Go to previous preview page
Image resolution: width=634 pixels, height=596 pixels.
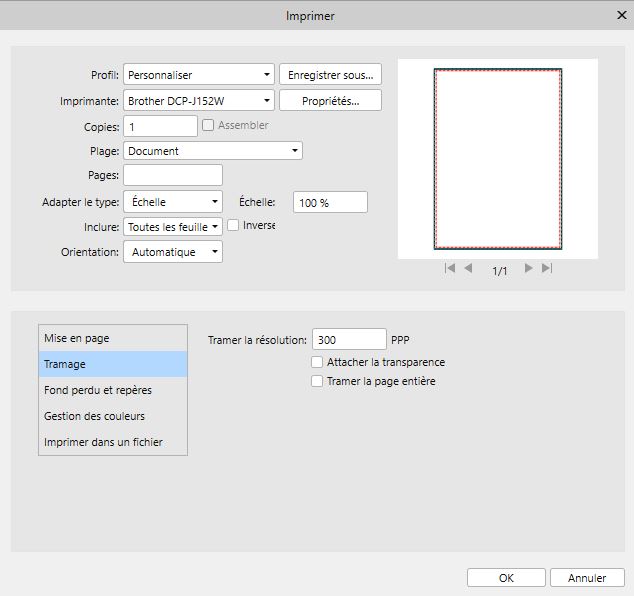point(468,268)
